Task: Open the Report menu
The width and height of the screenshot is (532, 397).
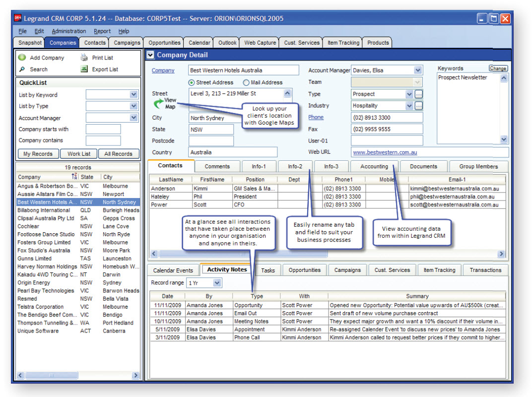Action: (102, 31)
